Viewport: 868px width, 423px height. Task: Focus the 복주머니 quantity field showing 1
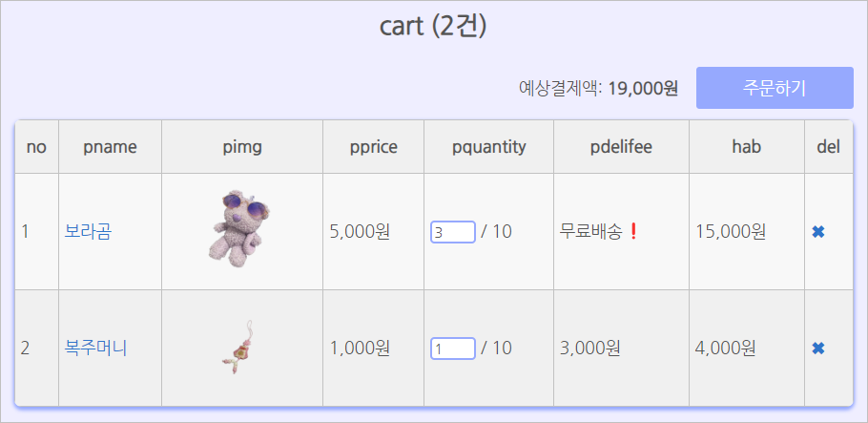pos(453,349)
